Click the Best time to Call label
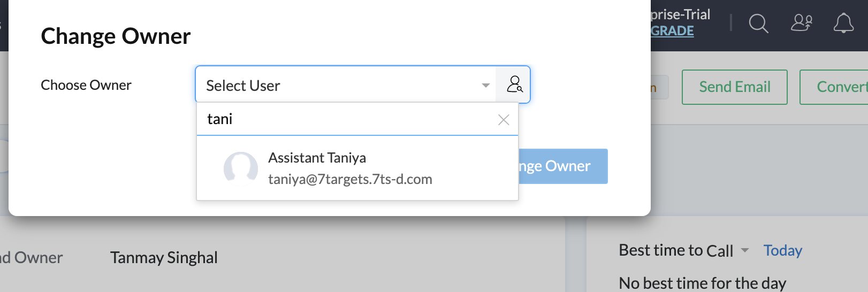This screenshot has height=292, width=868. coord(676,250)
